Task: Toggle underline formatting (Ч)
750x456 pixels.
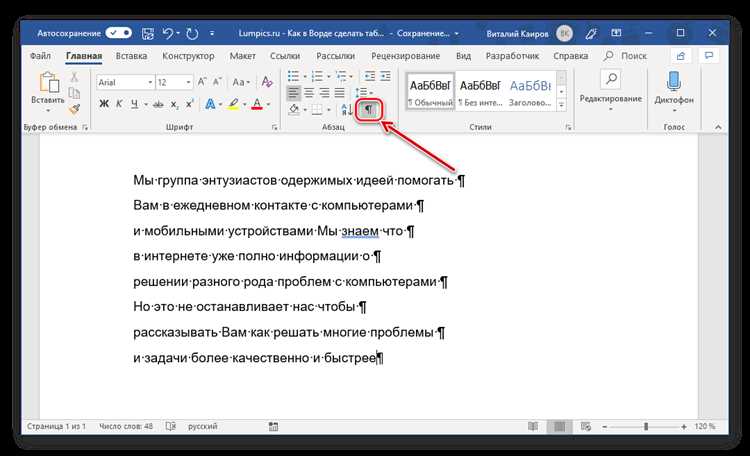Action: (134, 104)
